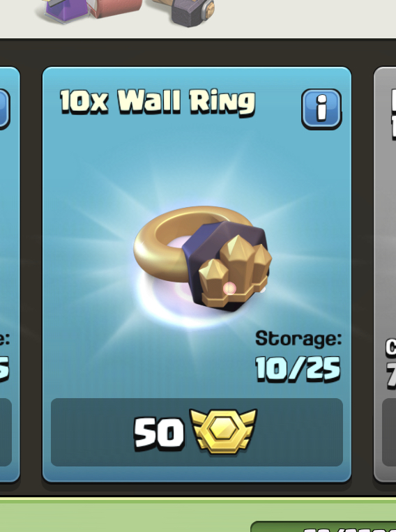Open the partially visible left card's info button
The image size is (396, 532).
3,109
